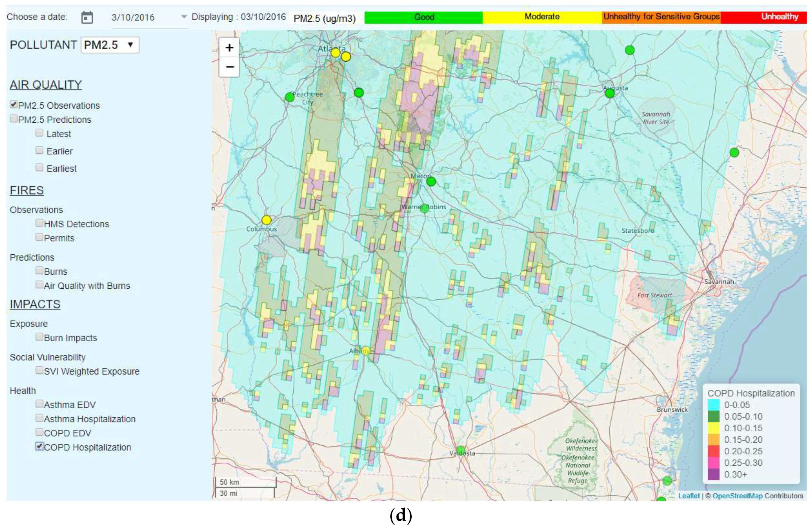Zoom in on the map

[x=229, y=47]
